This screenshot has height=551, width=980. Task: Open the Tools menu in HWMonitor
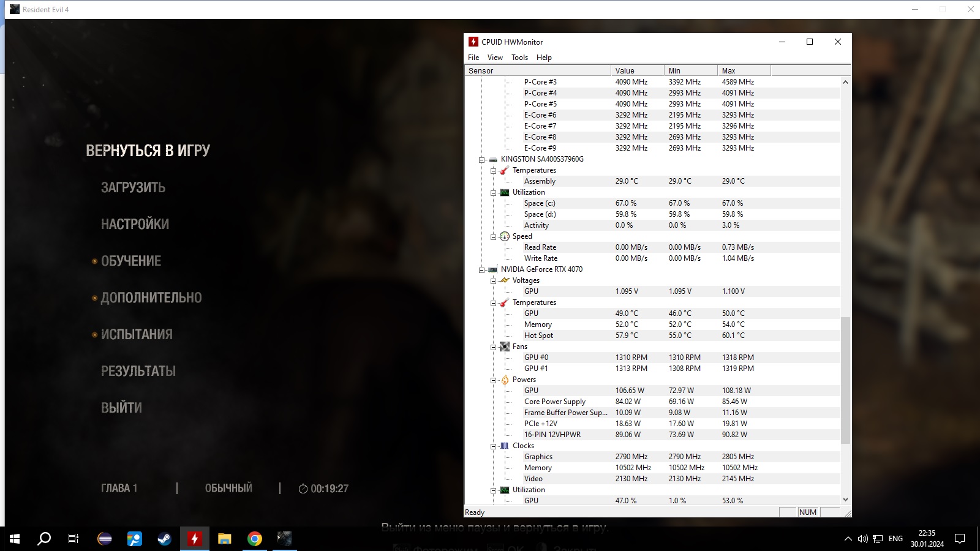pyautogui.click(x=519, y=58)
